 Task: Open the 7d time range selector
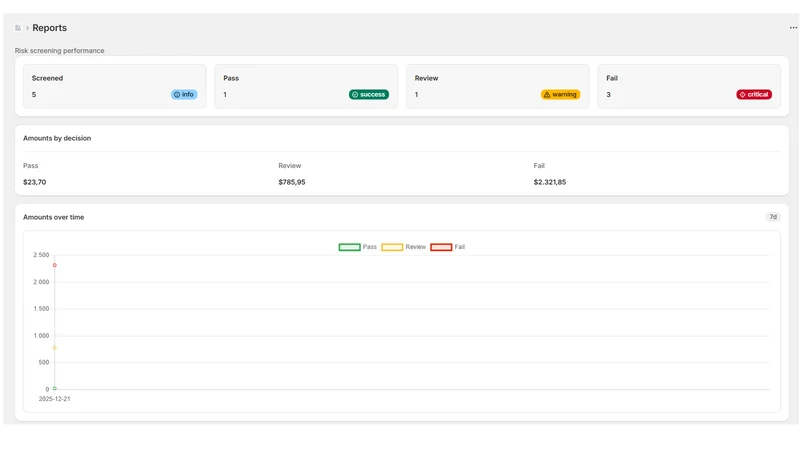(x=773, y=217)
